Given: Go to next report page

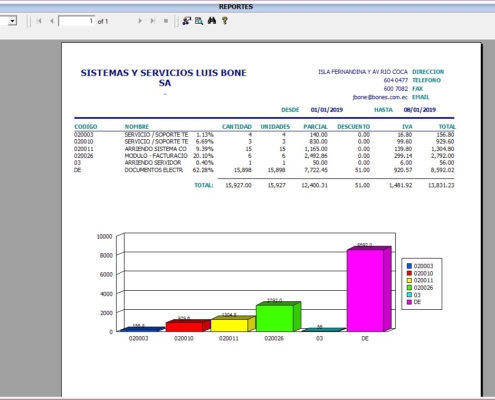Looking at the screenshot, I should [140, 21].
